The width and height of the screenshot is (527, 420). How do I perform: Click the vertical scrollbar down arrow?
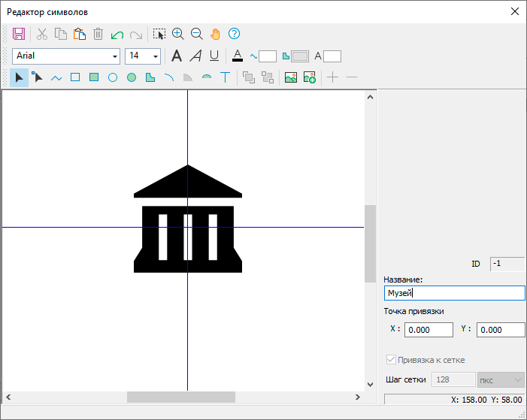(x=370, y=385)
